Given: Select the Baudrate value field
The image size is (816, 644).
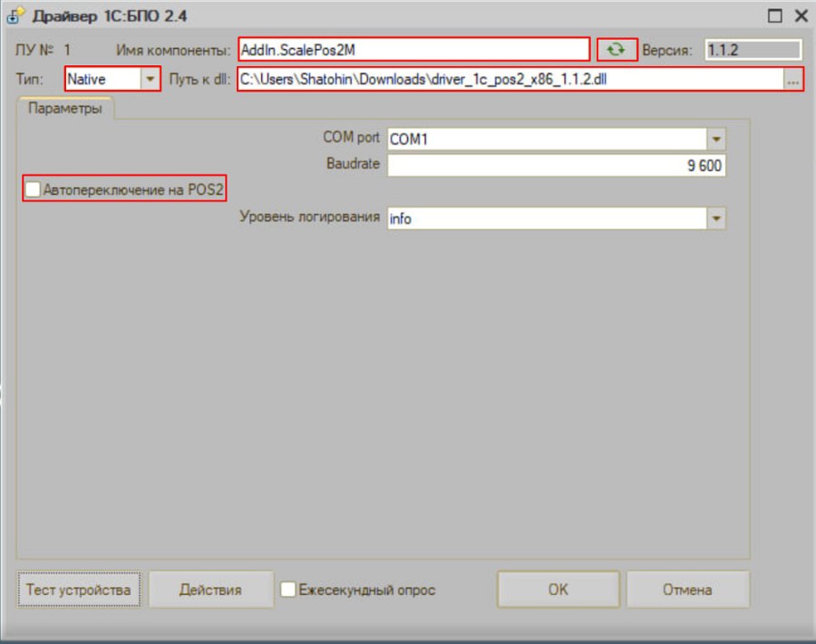Looking at the screenshot, I should pyautogui.click(x=557, y=166).
